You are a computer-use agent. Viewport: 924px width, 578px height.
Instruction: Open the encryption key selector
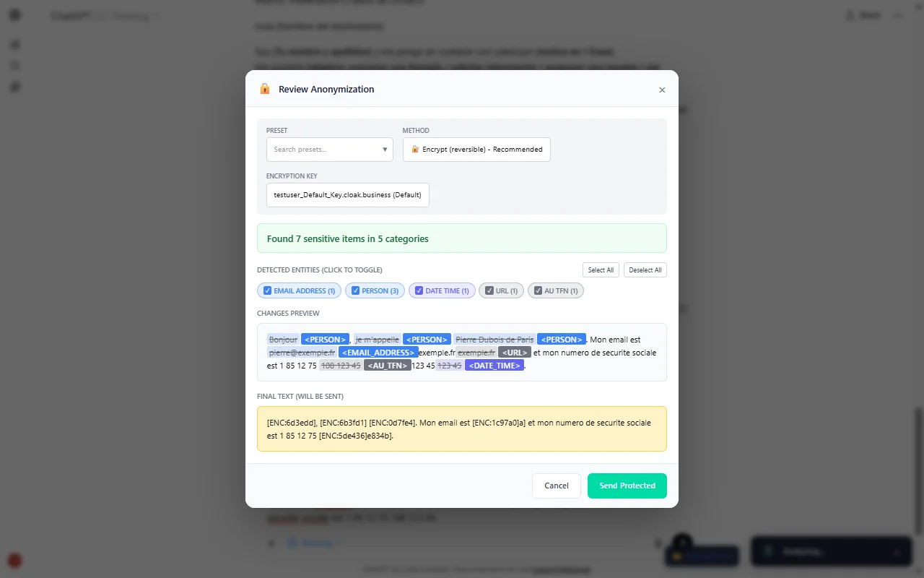coord(347,194)
